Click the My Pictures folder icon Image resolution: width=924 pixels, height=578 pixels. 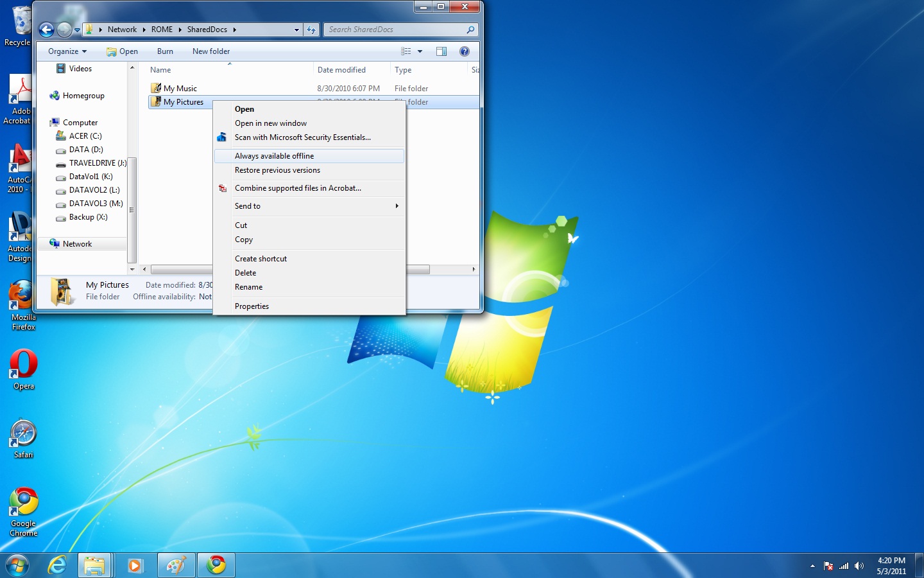coord(156,101)
